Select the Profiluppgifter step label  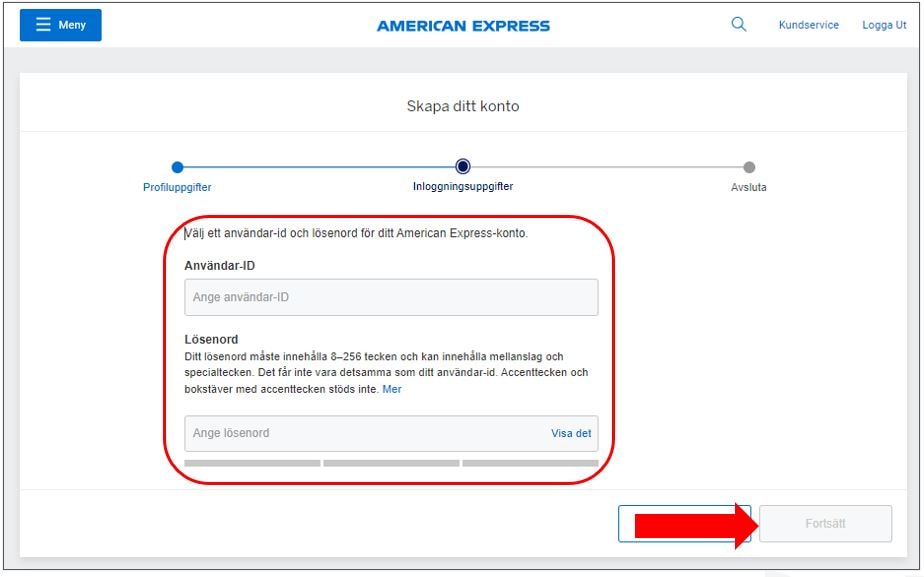click(x=177, y=187)
